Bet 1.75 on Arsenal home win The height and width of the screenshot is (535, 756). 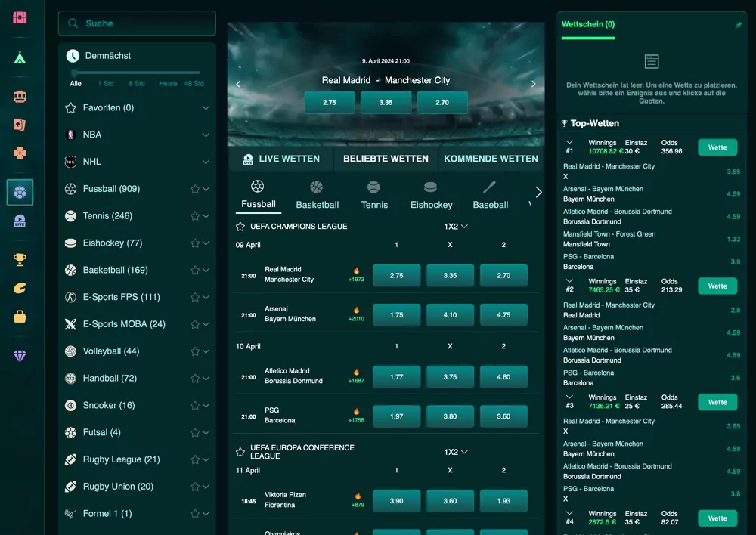(396, 315)
